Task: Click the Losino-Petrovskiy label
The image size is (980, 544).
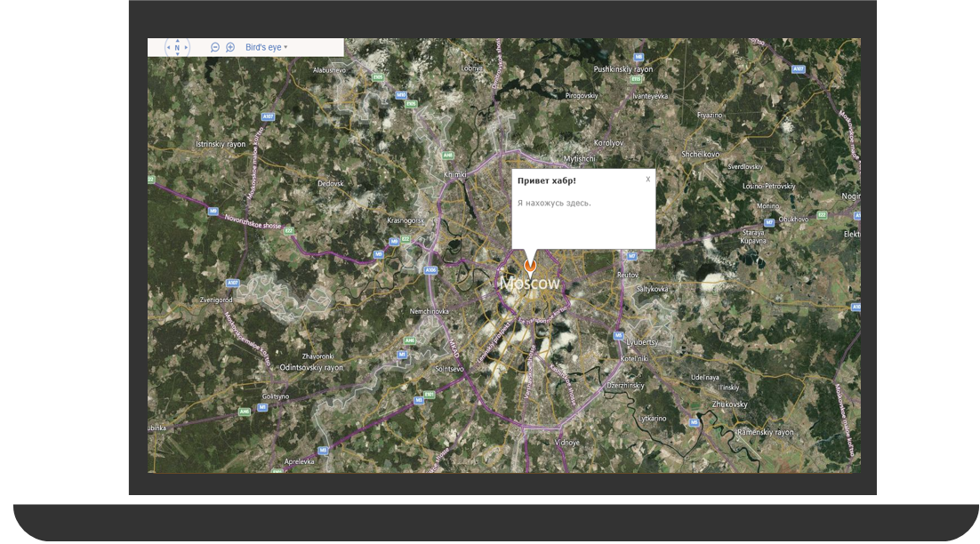Action: pos(768,186)
